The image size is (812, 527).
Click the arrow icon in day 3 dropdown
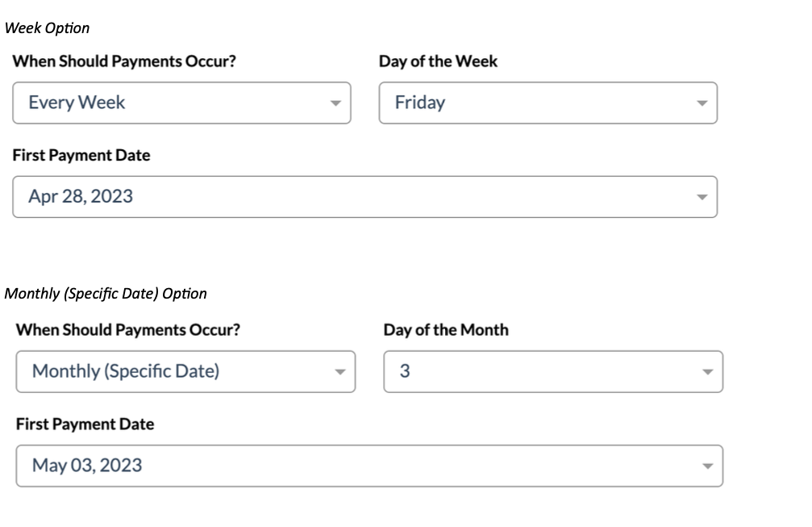point(707,372)
